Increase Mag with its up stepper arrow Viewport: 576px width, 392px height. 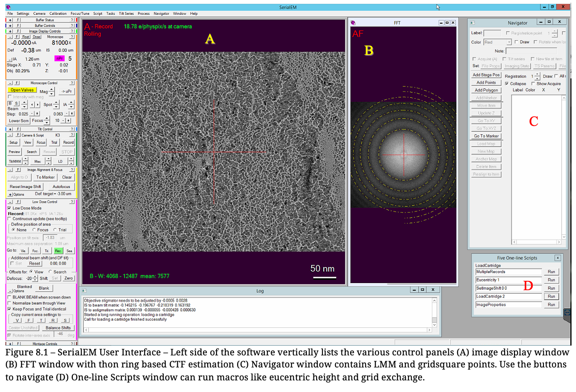tap(52, 89)
